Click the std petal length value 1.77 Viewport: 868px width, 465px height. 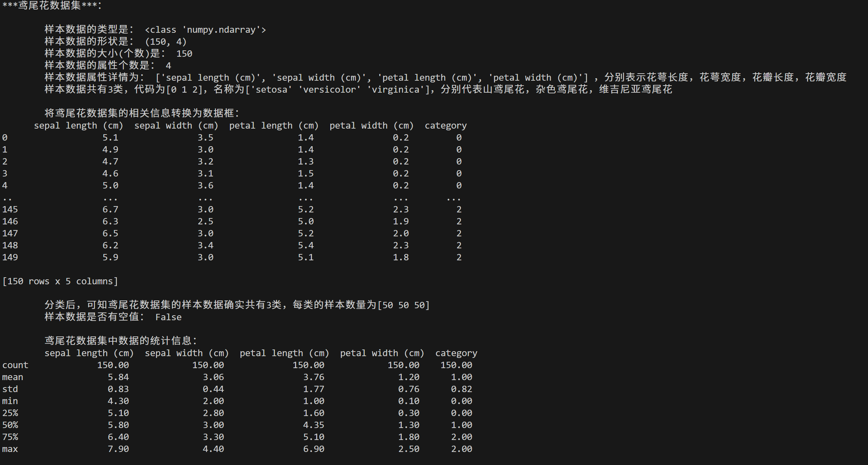click(313, 389)
